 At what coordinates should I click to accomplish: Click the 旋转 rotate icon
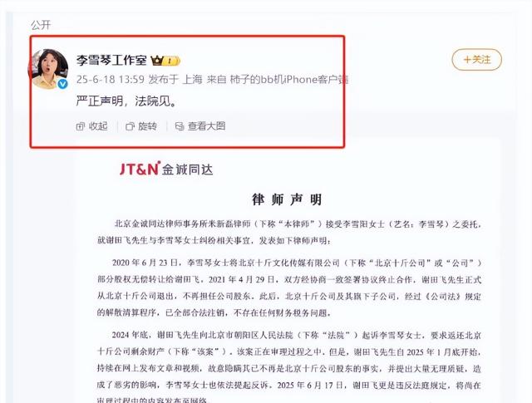130,126
